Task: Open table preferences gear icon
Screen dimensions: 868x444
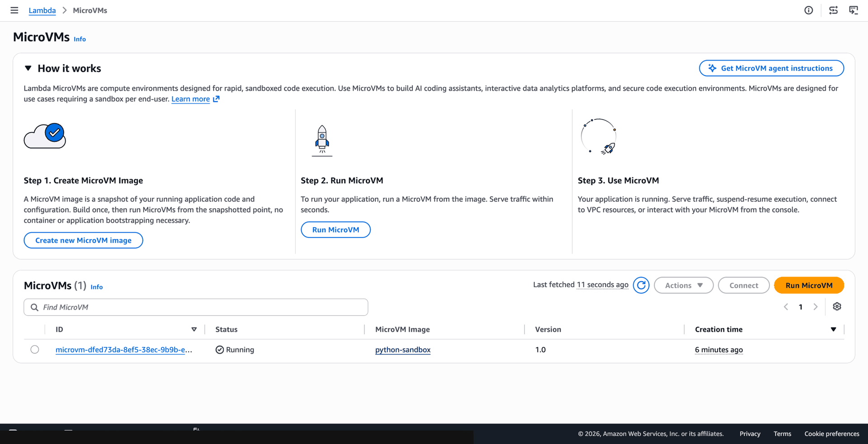Action: tap(837, 307)
